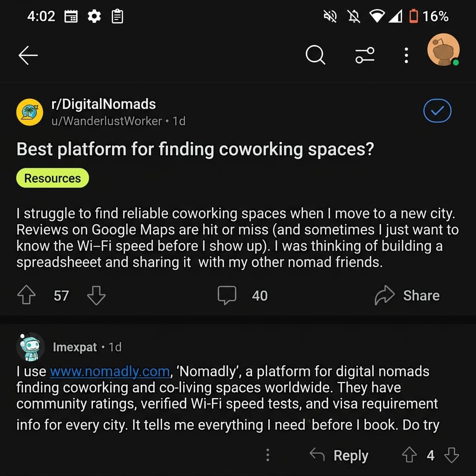The image size is (476, 476).
Task: Open the www.nomadly.com link
Action: pyautogui.click(x=110, y=371)
